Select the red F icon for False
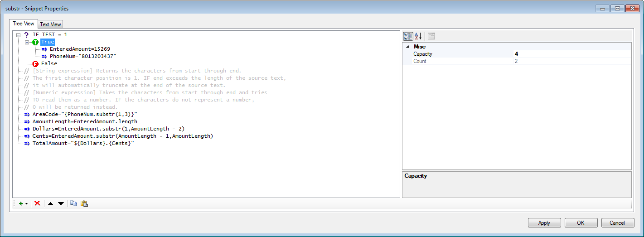 [35, 64]
